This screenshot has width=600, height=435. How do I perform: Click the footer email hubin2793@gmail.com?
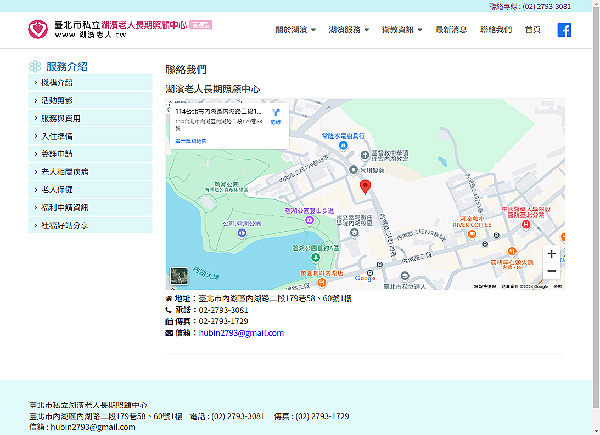pos(93,427)
